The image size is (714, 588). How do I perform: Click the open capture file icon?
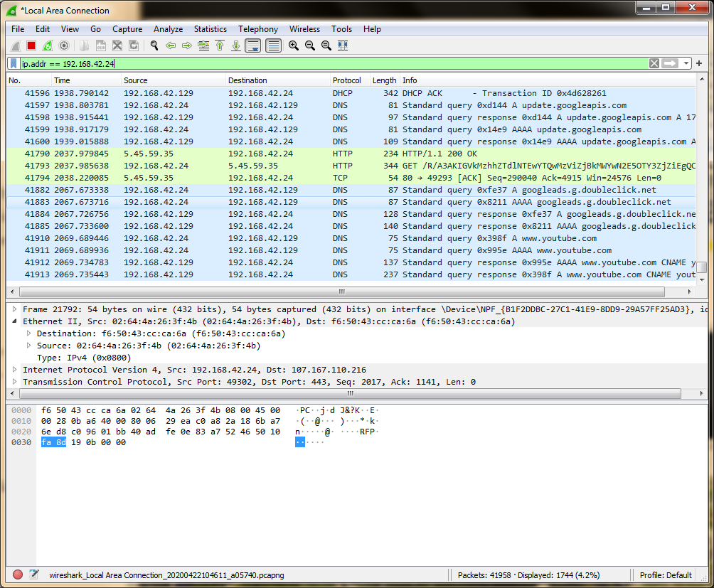[84, 46]
